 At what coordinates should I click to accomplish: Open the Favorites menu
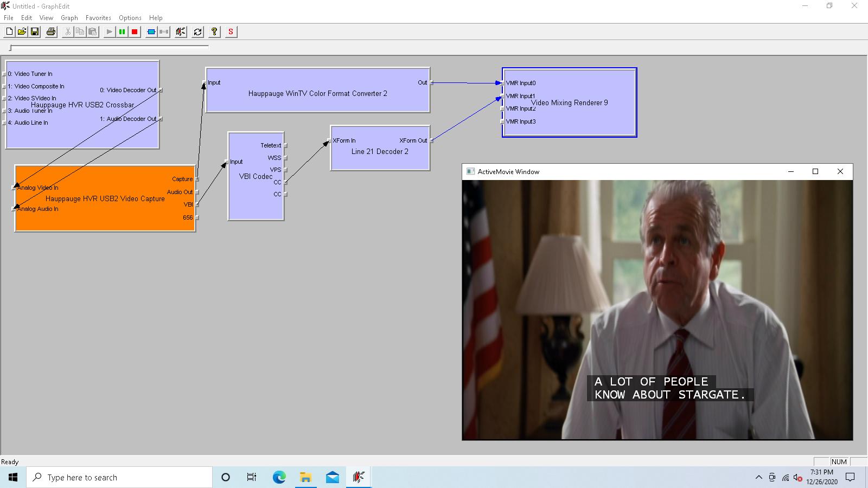point(98,18)
